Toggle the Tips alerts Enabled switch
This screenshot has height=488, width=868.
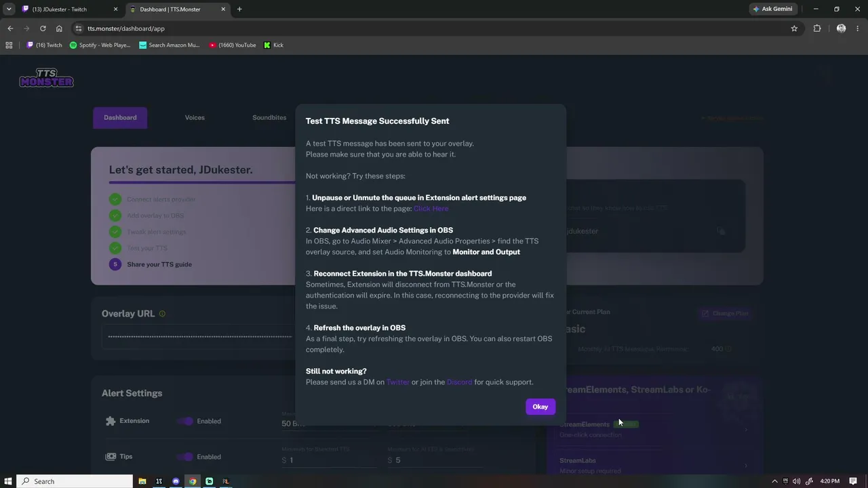pyautogui.click(x=184, y=457)
